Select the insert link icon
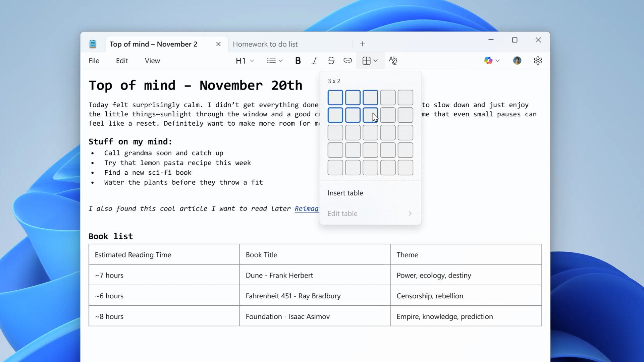 [348, 61]
